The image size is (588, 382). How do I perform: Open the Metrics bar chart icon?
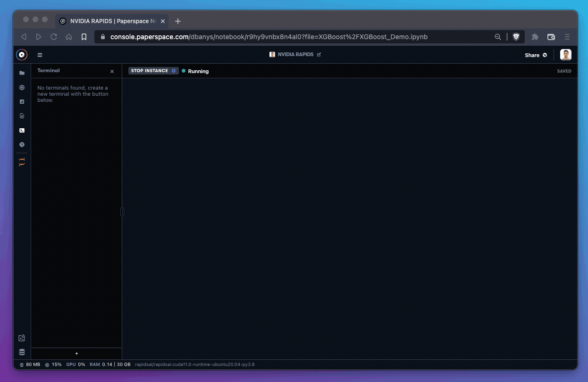22,101
